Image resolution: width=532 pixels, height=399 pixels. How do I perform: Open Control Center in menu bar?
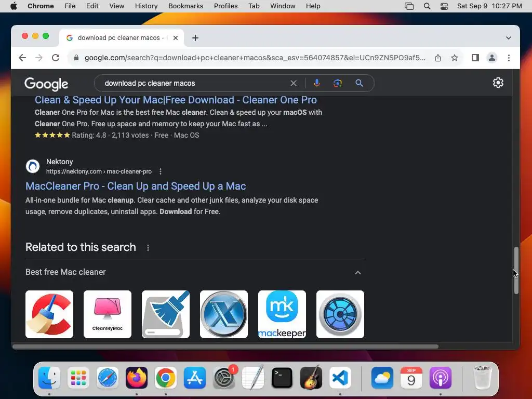(444, 6)
